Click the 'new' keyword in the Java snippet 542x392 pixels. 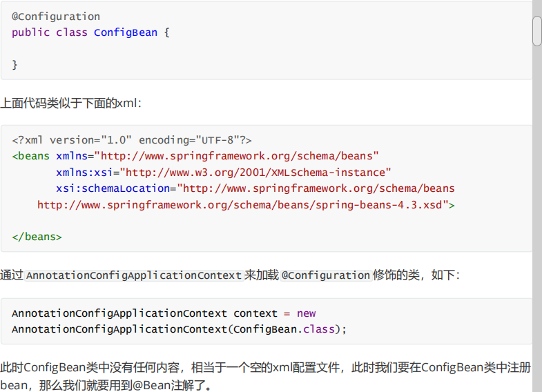coord(307,313)
